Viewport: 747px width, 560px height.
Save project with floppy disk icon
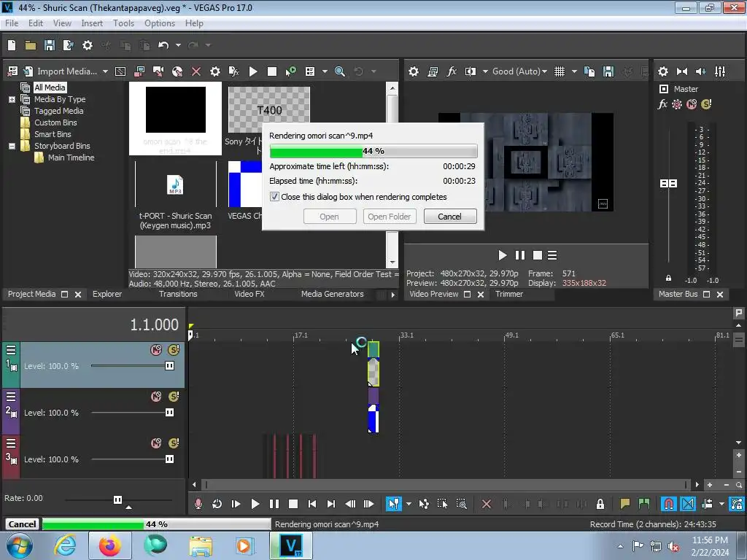click(x=50, y=45)
